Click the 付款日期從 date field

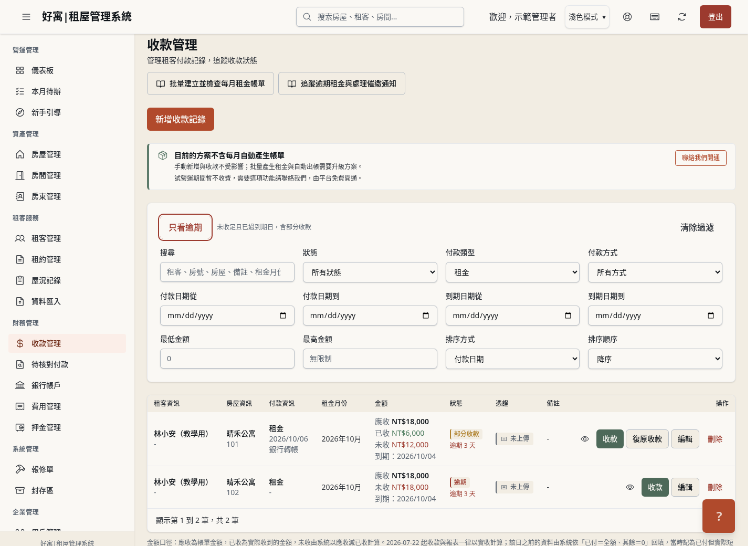pos(227,316)
